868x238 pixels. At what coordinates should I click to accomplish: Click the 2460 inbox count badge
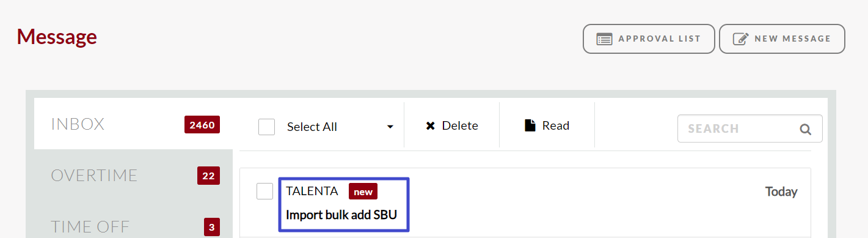(202, 125)
